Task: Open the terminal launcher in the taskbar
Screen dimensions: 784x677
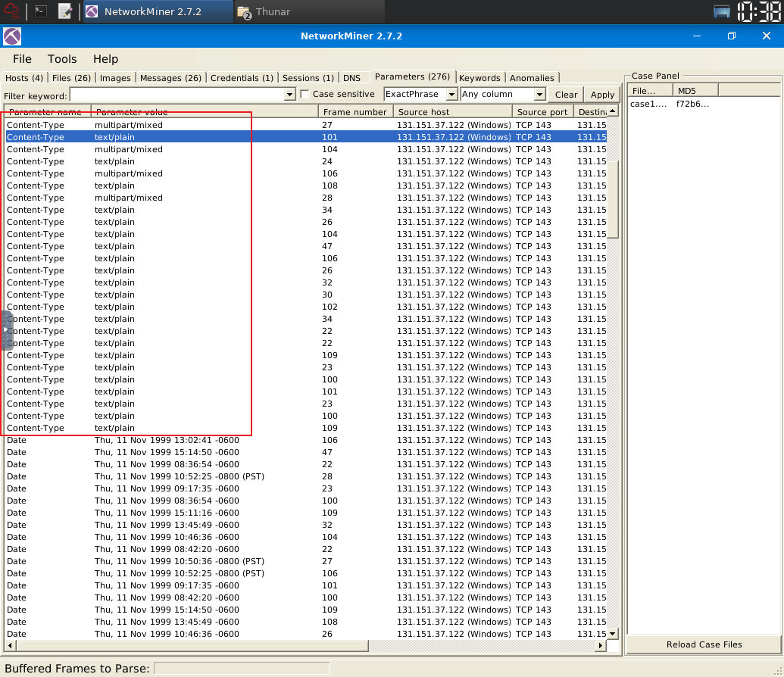Action: tap(41, 11)
